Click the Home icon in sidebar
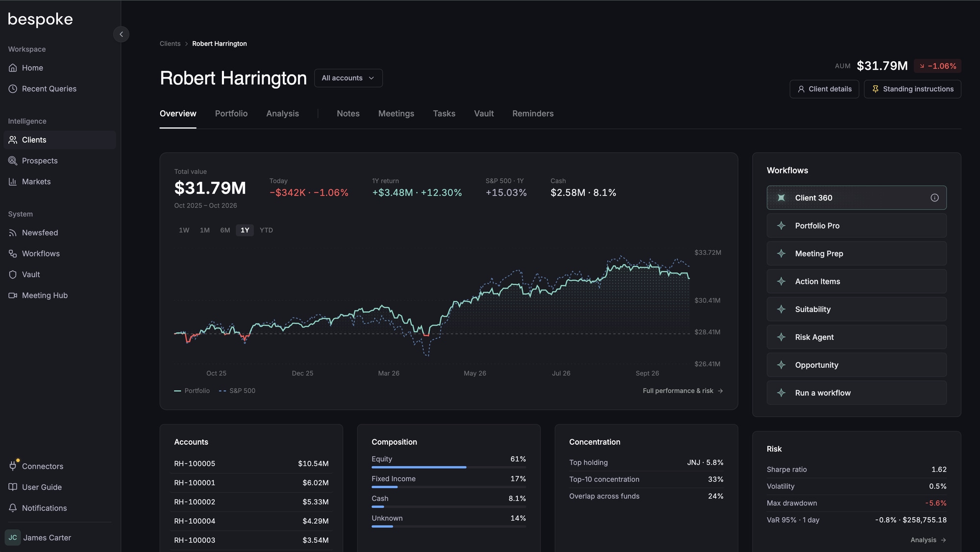The height and width of the screenshot is (552, 980). pos(13,68)
